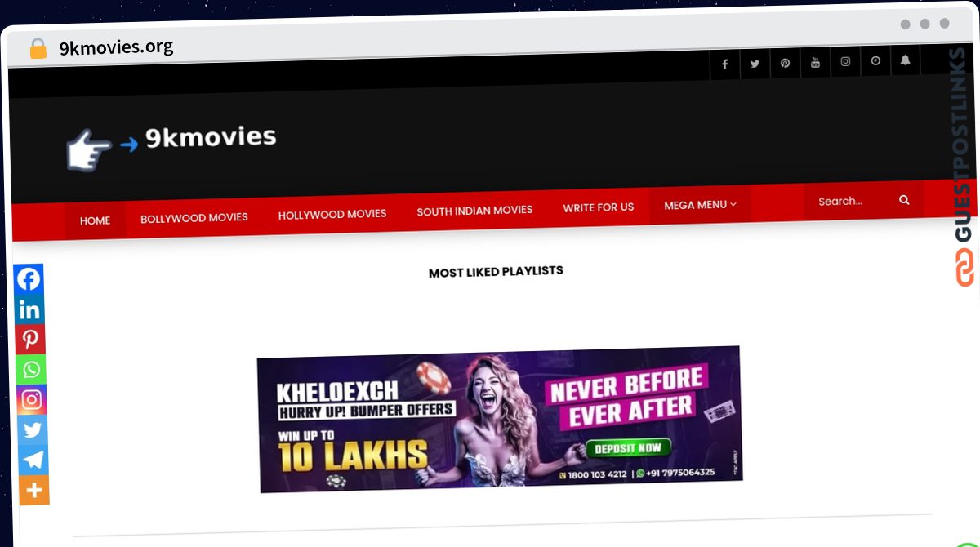Click the Most Liked Playlists heading
This screenshot has height=547, width=980.
point(496,272)
